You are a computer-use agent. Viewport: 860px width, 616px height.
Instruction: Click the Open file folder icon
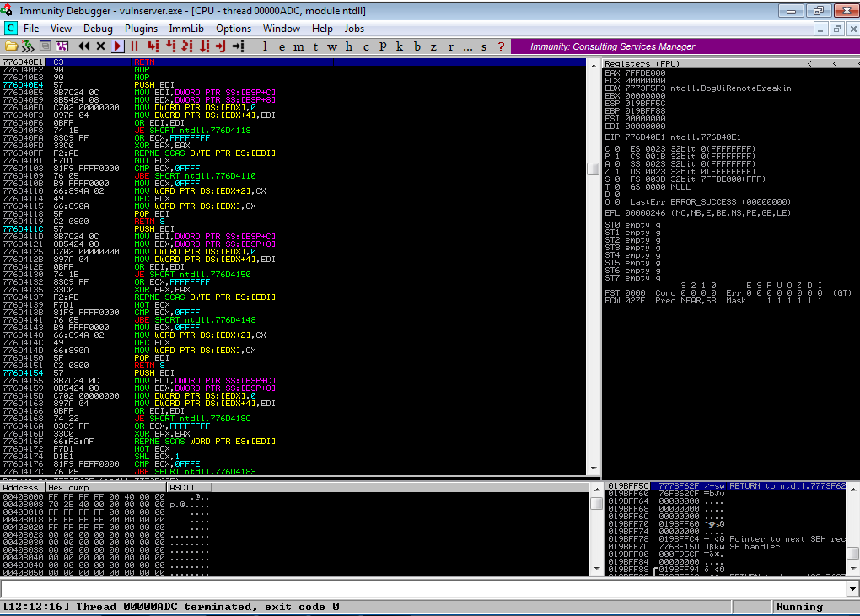11,46
